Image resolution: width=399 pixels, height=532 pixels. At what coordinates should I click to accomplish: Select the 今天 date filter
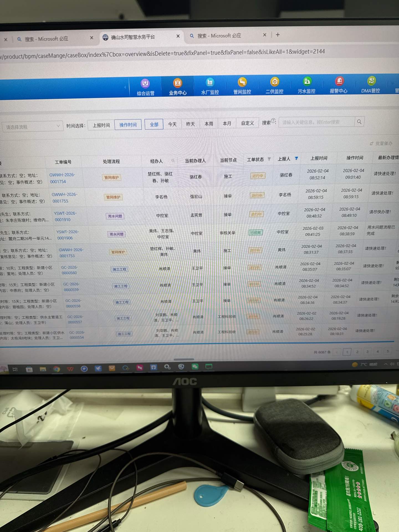[x=172, y=124]
